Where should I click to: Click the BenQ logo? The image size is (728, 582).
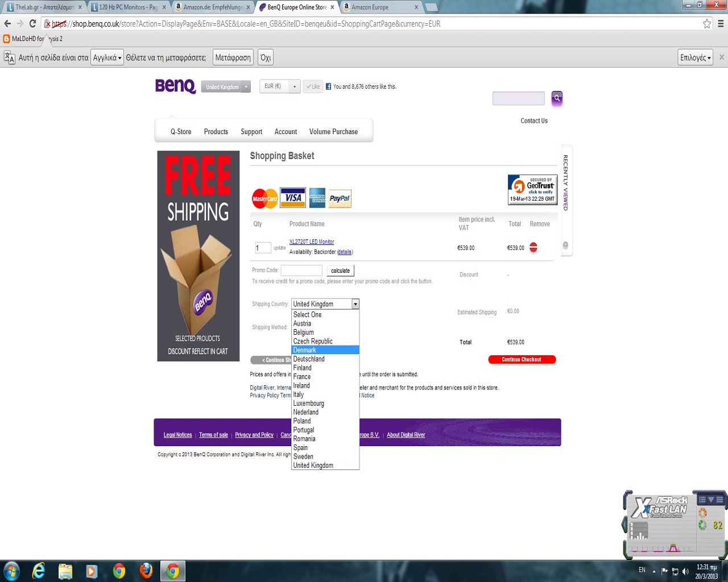(176, 86)
